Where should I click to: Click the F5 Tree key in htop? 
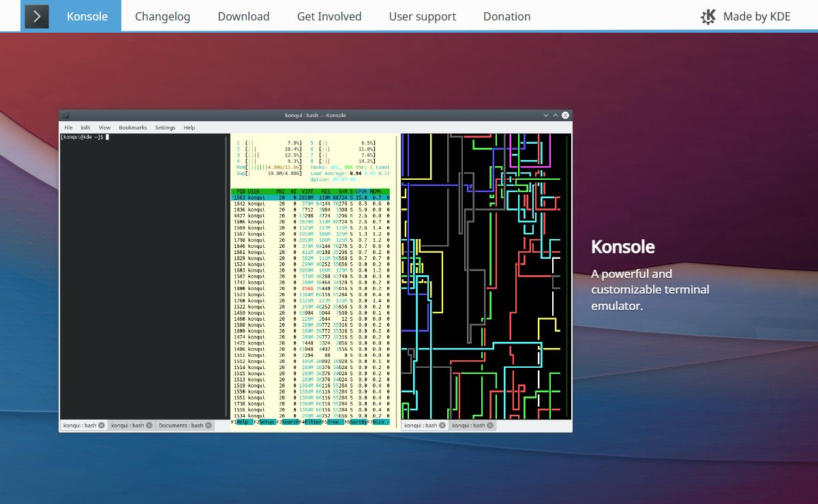coord(333,423)
